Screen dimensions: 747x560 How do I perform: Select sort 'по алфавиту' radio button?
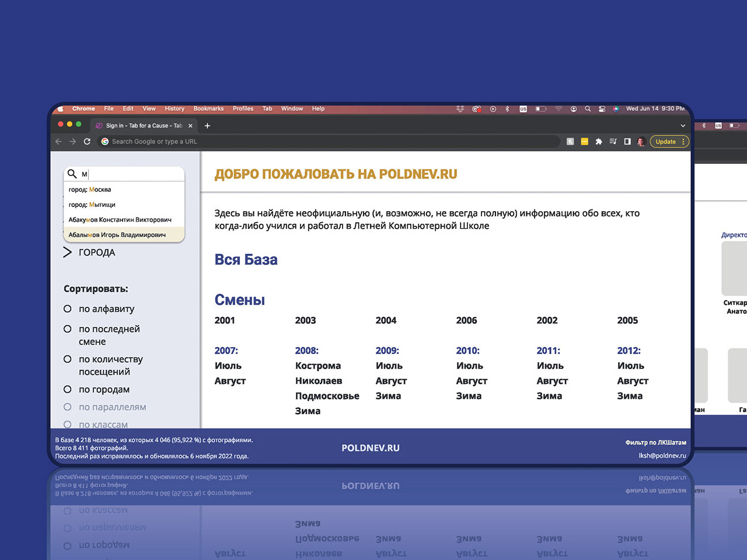[x=68, y=309]
